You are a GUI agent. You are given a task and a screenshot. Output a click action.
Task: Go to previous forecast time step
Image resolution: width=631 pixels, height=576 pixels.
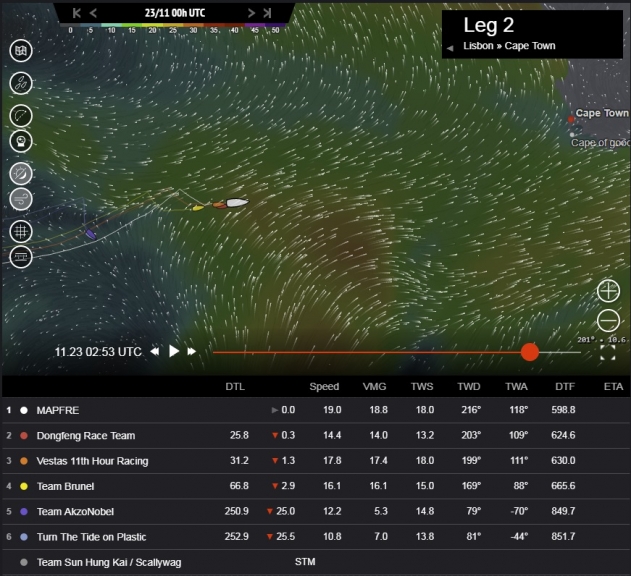pyautogui.click(x=93, y=13)
